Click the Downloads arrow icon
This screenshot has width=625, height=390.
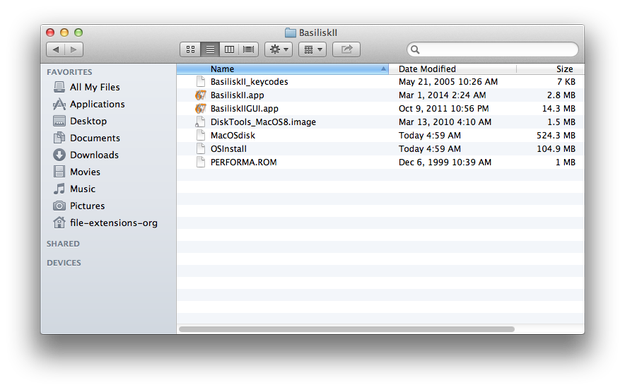click(x=59, y=155)
